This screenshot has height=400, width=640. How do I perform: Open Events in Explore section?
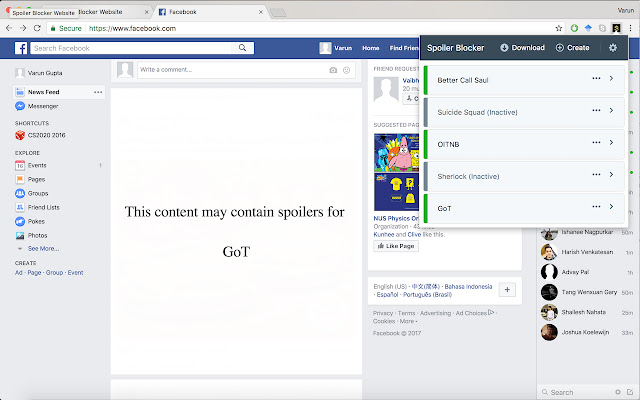click(x=31, y=165)
